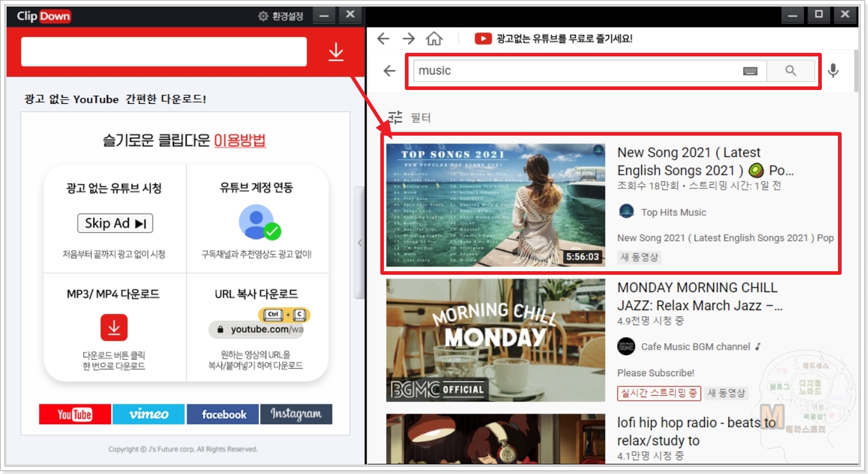Click the YouTube logo icon in toolbar
The image size is (868, 474).
483,39
